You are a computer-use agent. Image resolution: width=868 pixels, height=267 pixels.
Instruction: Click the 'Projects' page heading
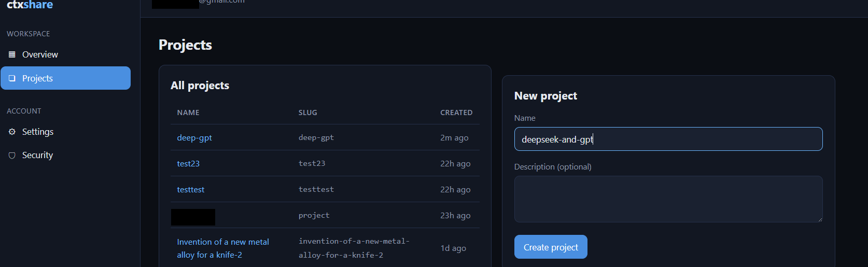coord(185,45)
